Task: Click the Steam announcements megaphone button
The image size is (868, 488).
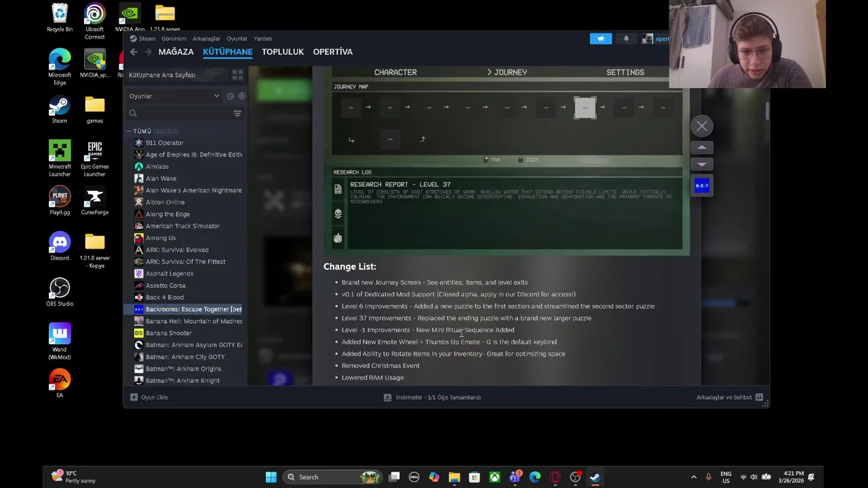Action: pyautogui.click(x=601, y=39)
